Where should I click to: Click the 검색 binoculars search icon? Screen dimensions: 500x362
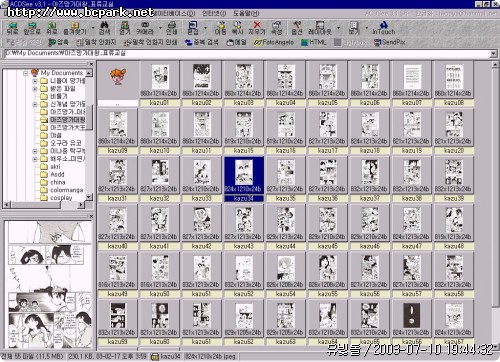coord(104,28)
